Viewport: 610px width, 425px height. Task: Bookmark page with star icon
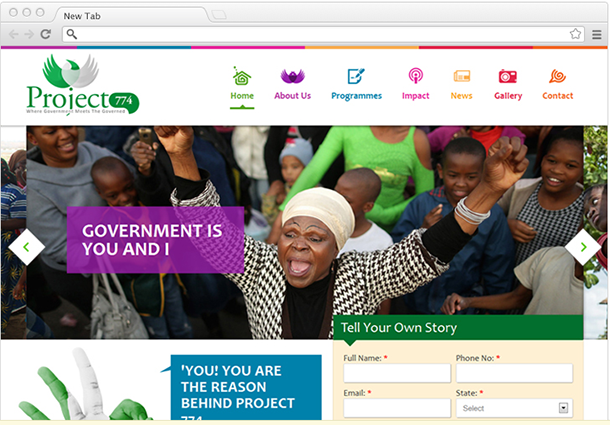[575, 34]
